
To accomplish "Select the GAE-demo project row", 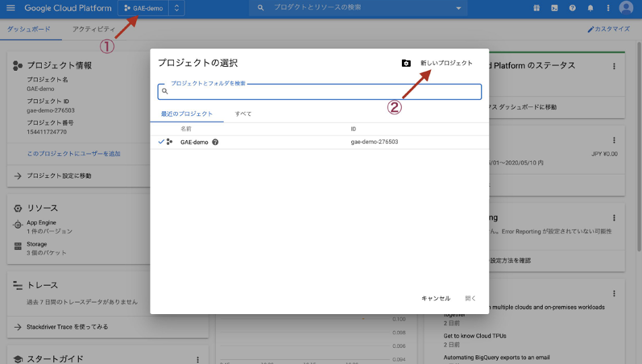I will coord(320,142).
